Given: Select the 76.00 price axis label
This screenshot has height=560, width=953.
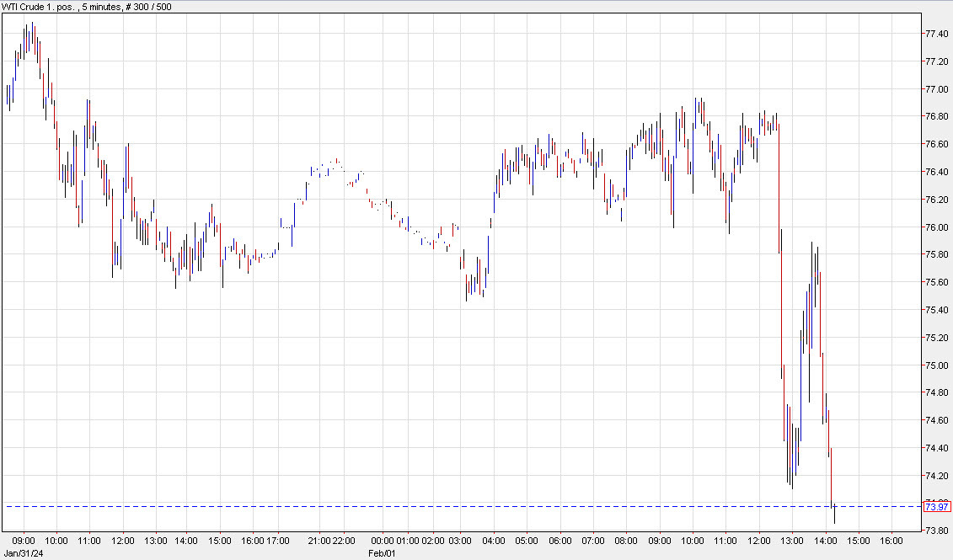Looking at the screenshot, I should tap(937, 227).
